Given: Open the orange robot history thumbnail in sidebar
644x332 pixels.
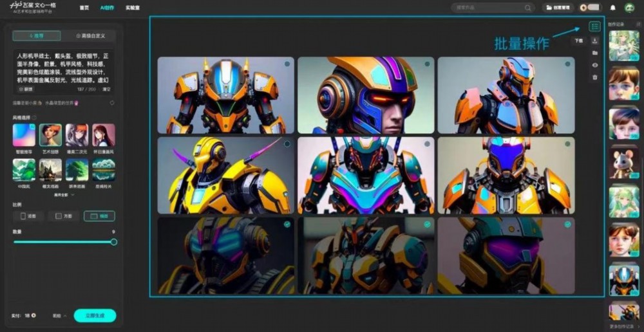Looking at the screenshot, I should click(x=624, y=281).
